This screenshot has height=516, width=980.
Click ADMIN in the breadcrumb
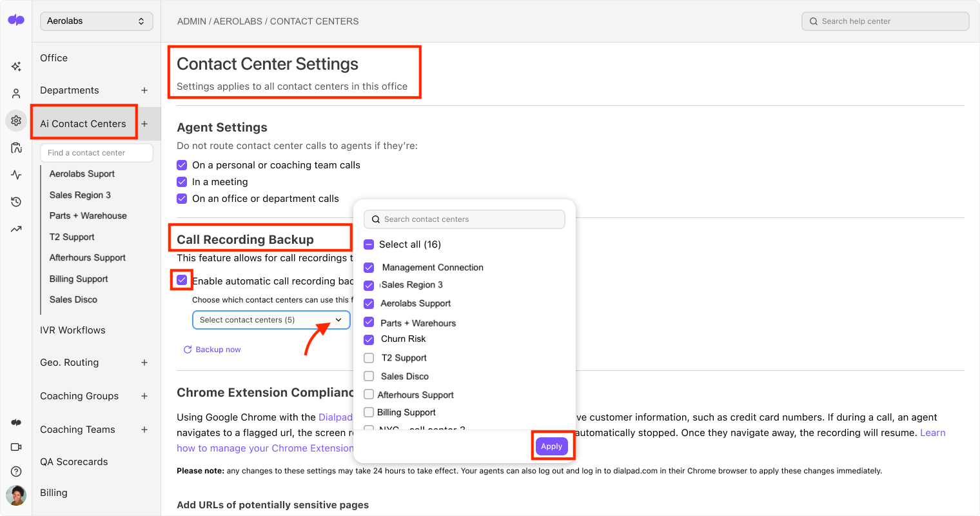[192, 21]
